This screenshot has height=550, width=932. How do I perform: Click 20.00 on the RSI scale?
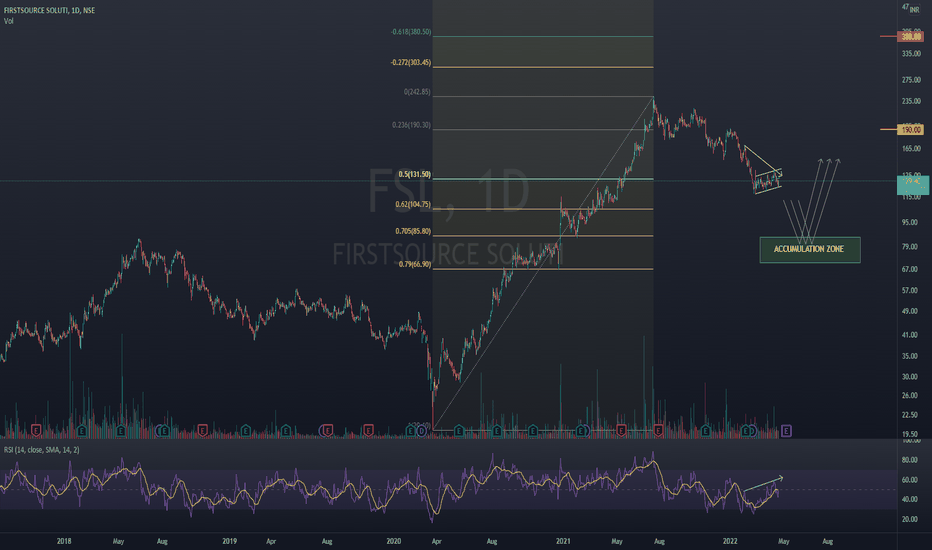[910, 520]
